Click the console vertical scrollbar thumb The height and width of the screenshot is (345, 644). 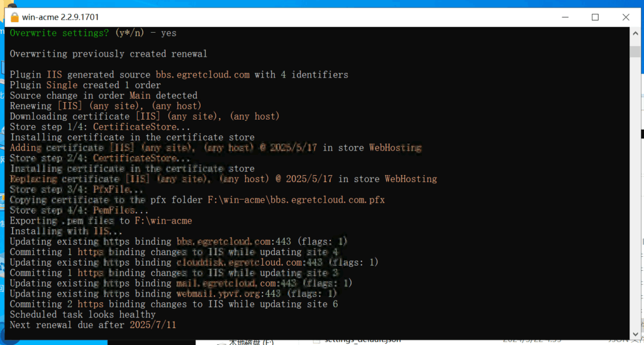[x=635, y=51]
